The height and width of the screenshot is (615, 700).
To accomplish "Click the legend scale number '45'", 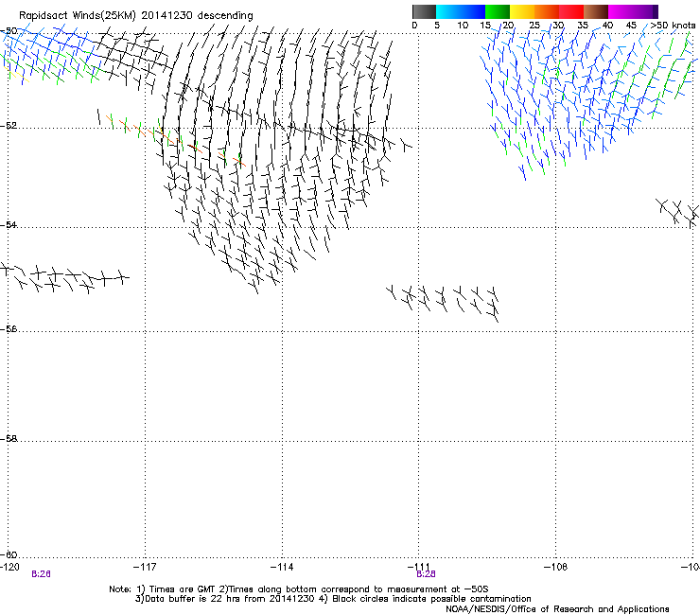I will pos(631,26).
